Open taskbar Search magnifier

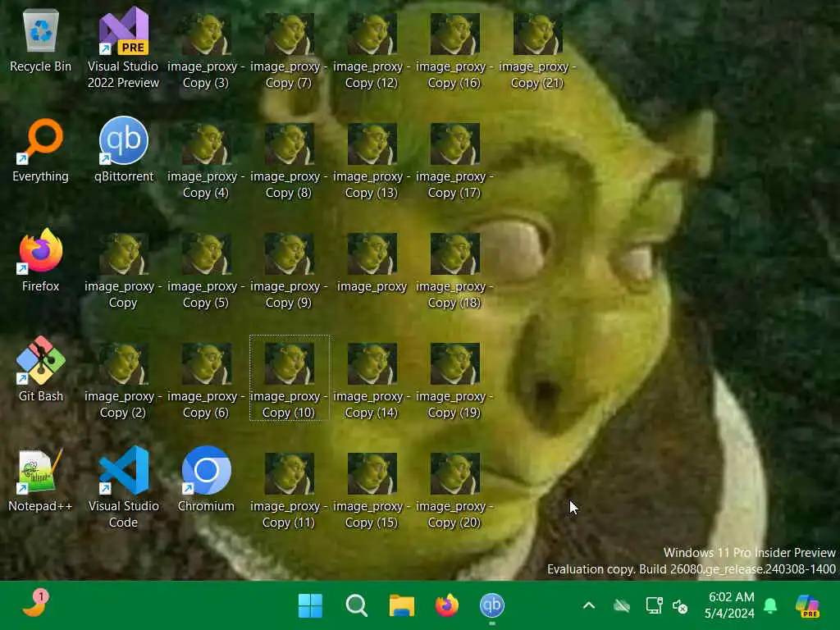pyautogui.click(x=356, y=606)
